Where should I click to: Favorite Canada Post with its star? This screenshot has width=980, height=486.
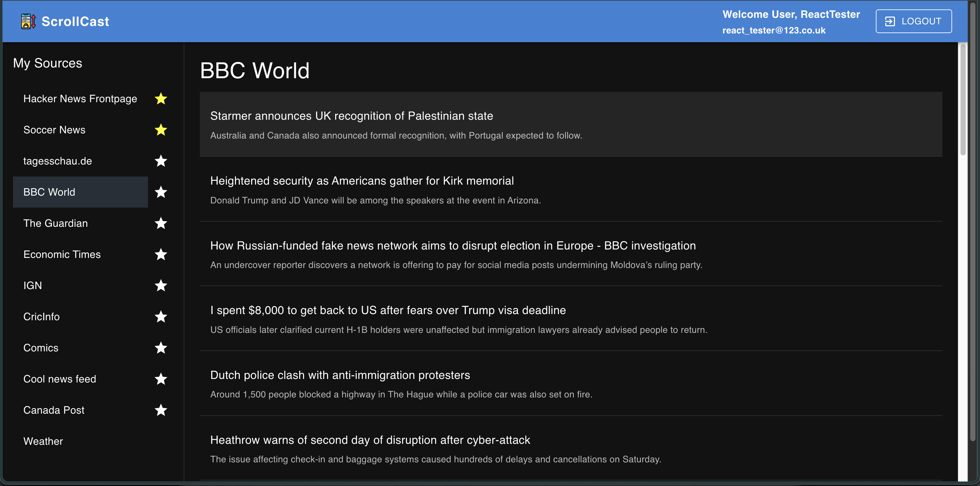click(161, 410)
